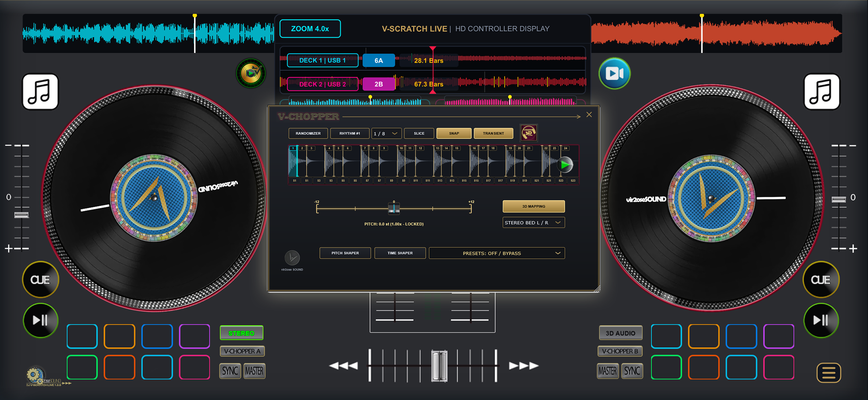
Task: Open the V-CHOPPER A panel
Action: 242,351
